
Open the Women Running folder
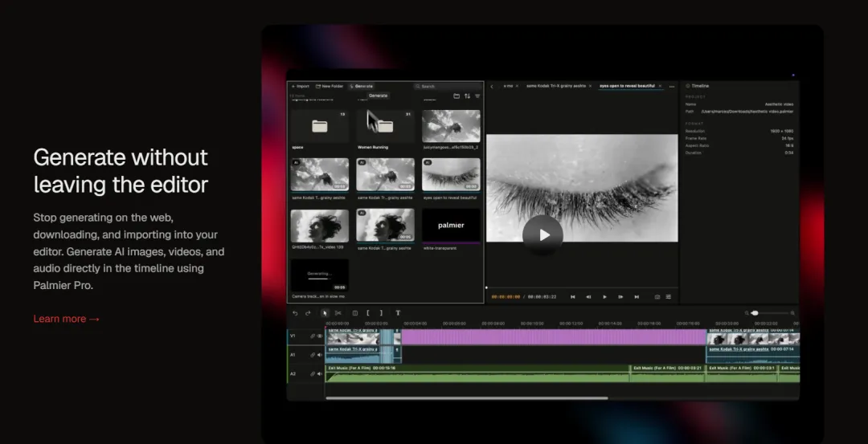coord(385,127)
